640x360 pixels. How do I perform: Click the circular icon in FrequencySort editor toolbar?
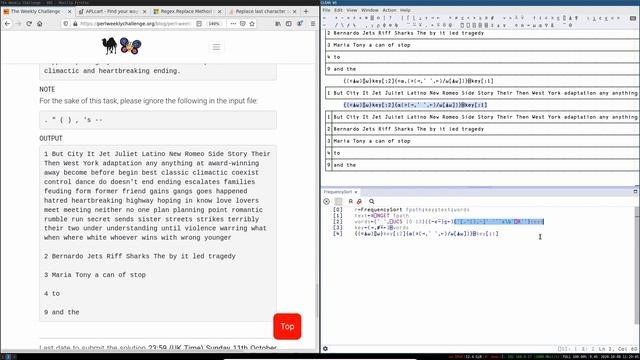click(326, 201)
